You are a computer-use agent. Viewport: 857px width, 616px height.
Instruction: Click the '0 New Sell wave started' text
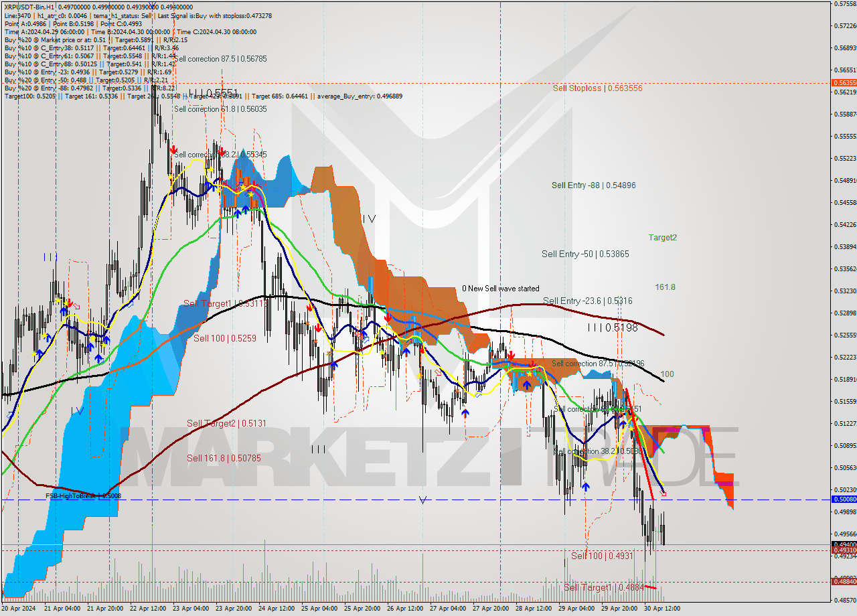click(x=500, y=289)
